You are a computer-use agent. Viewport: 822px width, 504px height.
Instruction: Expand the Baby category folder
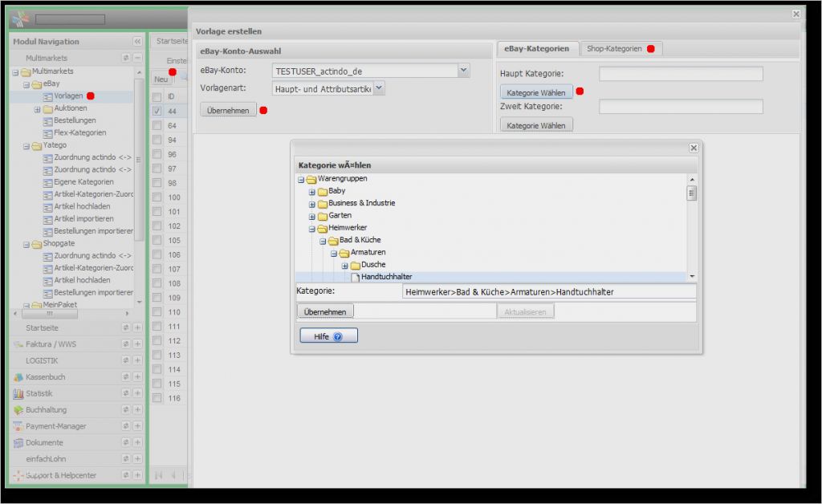(312, 192)
